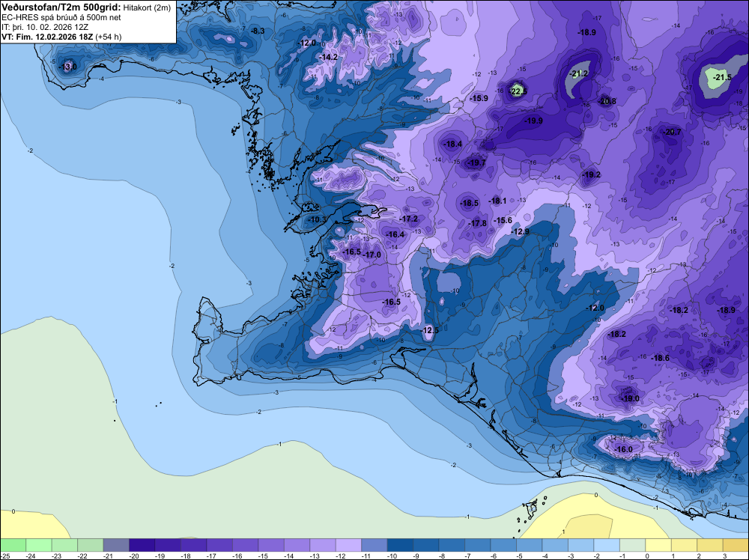Click the -20.8 temperature label
Image resolution: width=749 pixels, height=560 pixels.
pyautogui.click(x=607, y=101)
